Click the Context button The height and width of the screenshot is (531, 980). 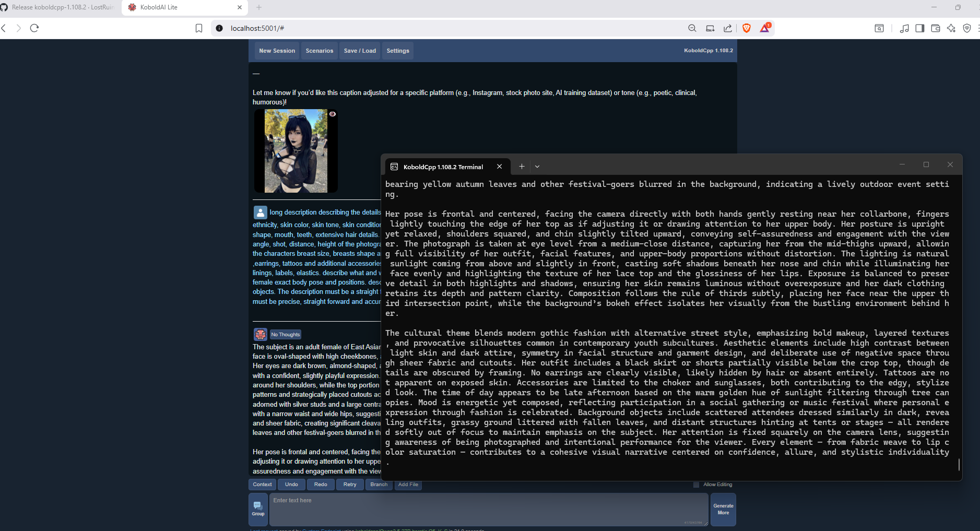[x=263, y=485]
